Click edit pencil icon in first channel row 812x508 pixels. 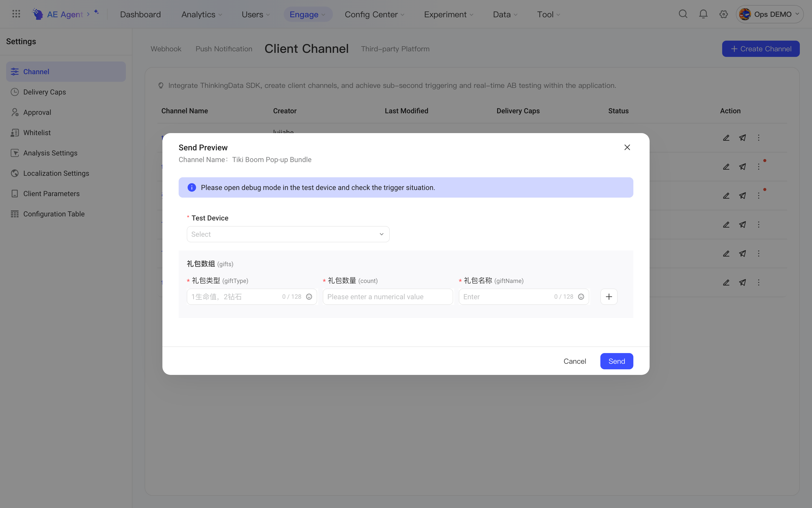click(726, 138)
